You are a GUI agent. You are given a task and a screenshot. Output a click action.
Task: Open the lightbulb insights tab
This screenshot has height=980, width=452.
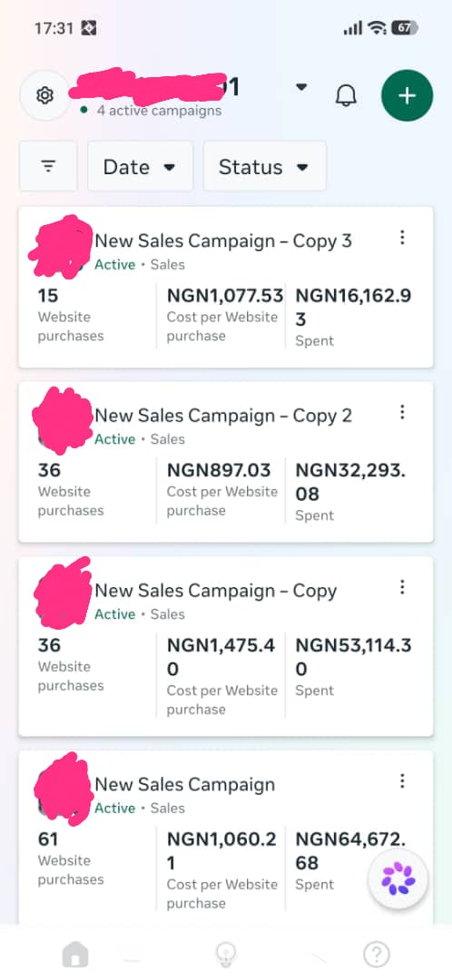point(225,955)
